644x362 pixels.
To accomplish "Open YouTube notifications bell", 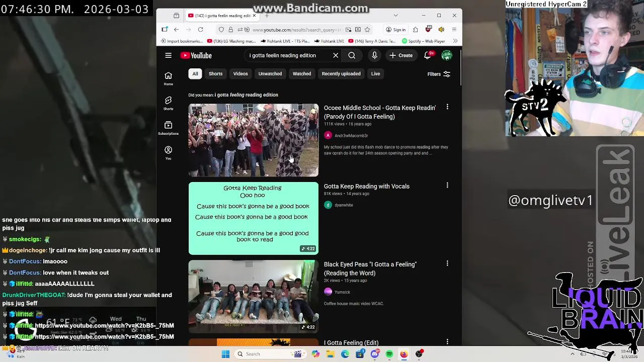I will click(428, 55).
